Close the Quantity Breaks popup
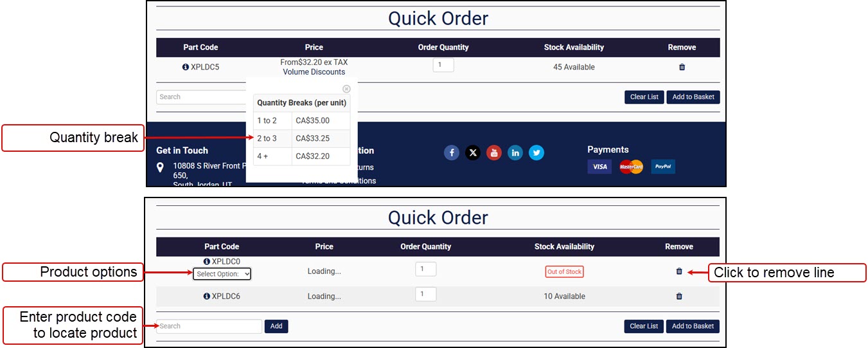Viewport: 868px width, 348px height. (x=346, y=89)
